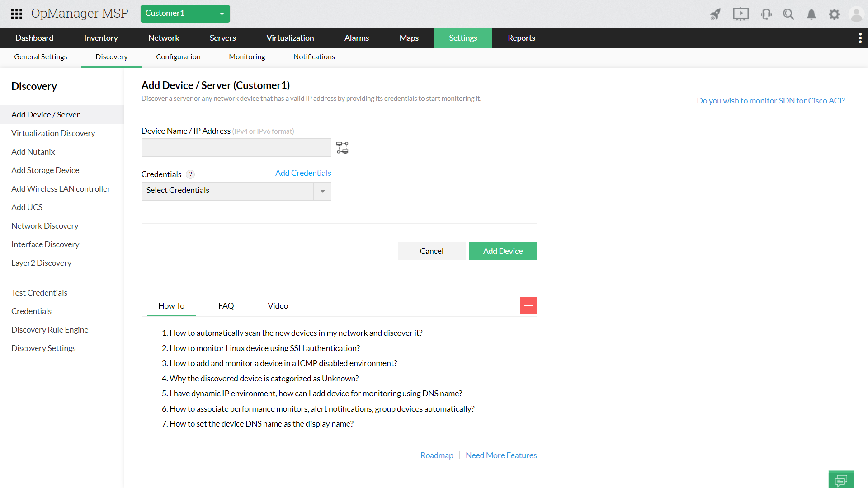Expand the Customer1 dropdown
This screenshot has height=488, width=868.
(x=185, y=14)
